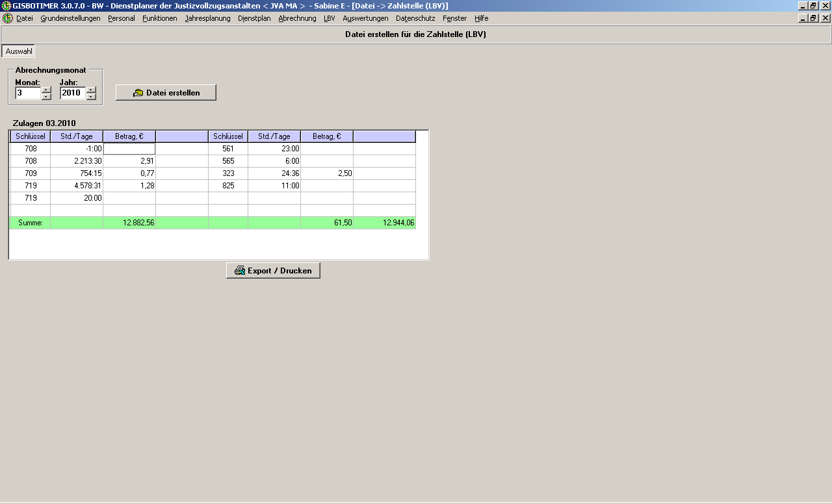Click the printer icon on Export / Drucken

(240, 271)
